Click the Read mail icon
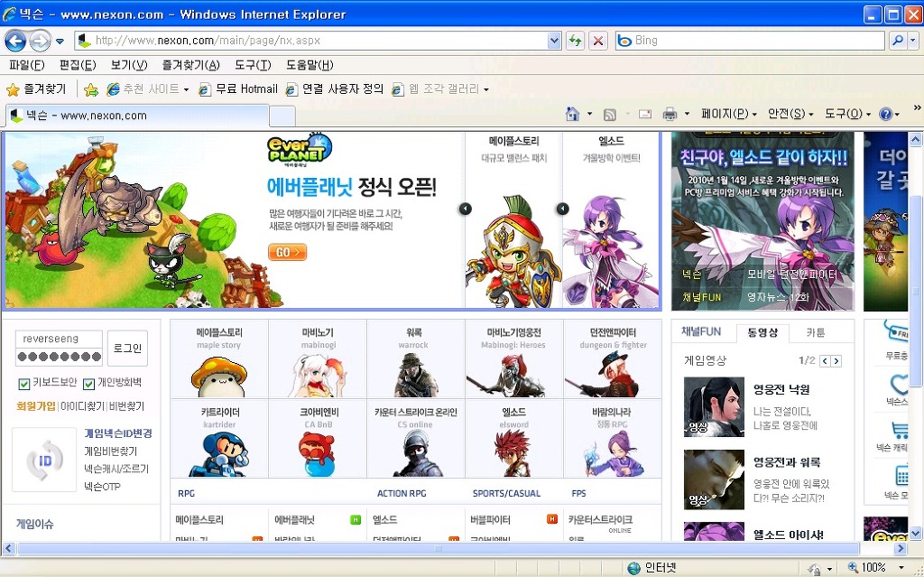 (645, 114)
